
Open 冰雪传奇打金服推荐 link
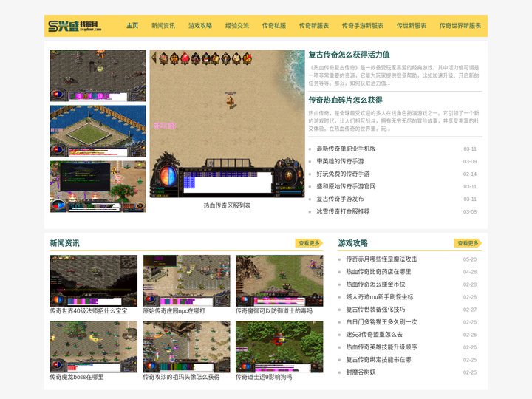click(x=343, y=211)
